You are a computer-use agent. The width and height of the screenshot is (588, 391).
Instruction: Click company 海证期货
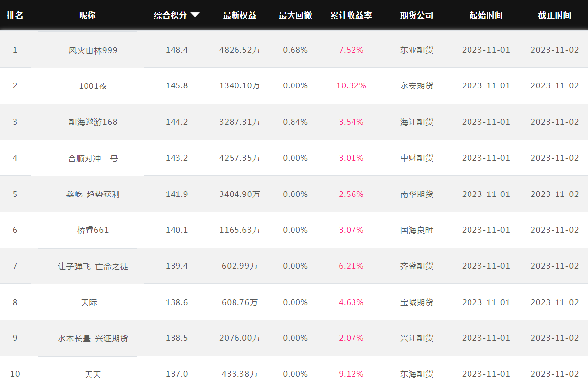tap(416, 122)
